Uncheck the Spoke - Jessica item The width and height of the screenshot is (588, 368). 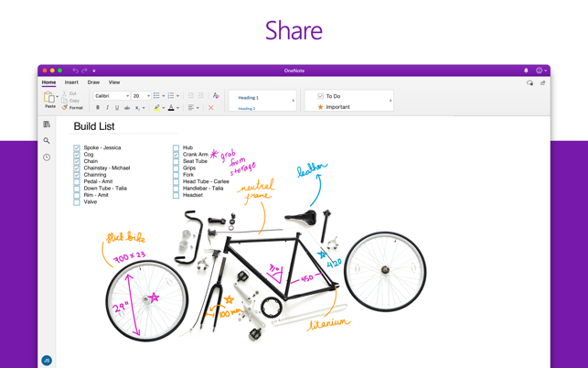coord(77,147)
